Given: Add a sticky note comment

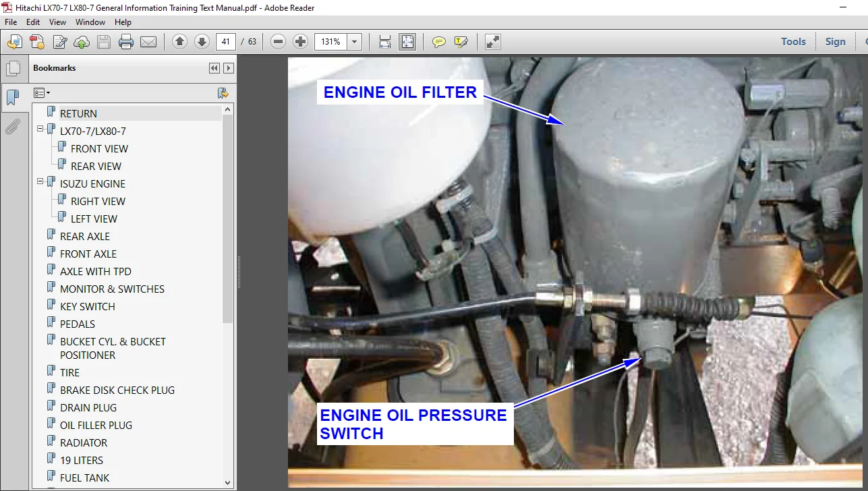Looking at the screenshot, I should (439, 42).
